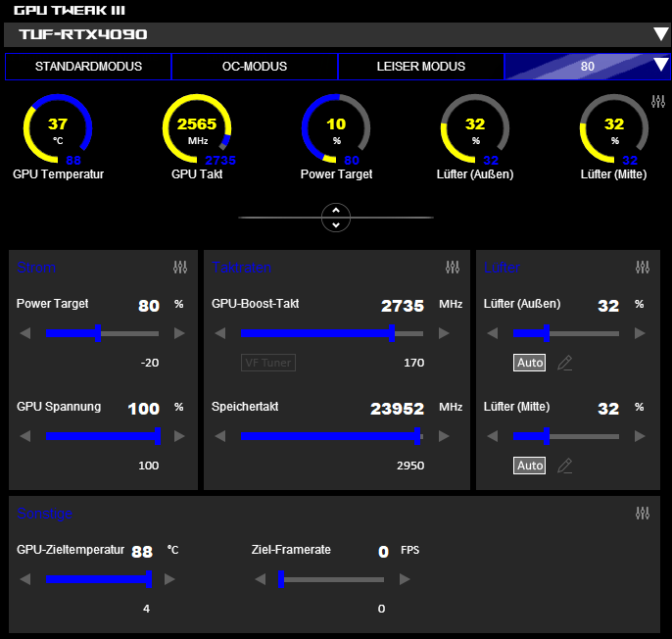The width and height of the screenshot is (672, 639).
Task: Toggle Auto mode for Lüfter (Mitte)
Action: 530,466
